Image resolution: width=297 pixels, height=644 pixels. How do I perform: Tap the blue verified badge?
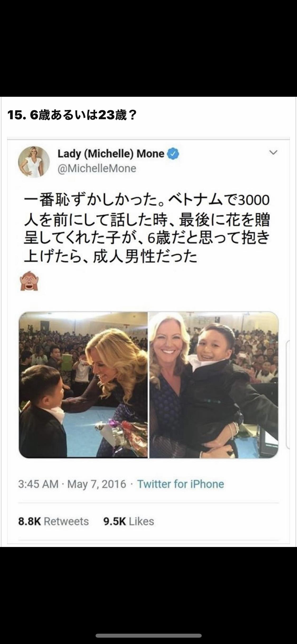[x=173, y=154]
